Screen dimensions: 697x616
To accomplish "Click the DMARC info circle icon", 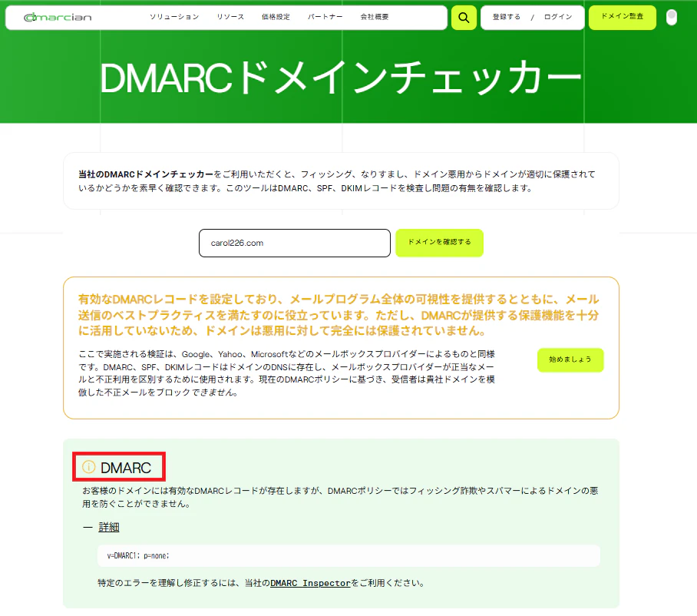I will point(89,466).
